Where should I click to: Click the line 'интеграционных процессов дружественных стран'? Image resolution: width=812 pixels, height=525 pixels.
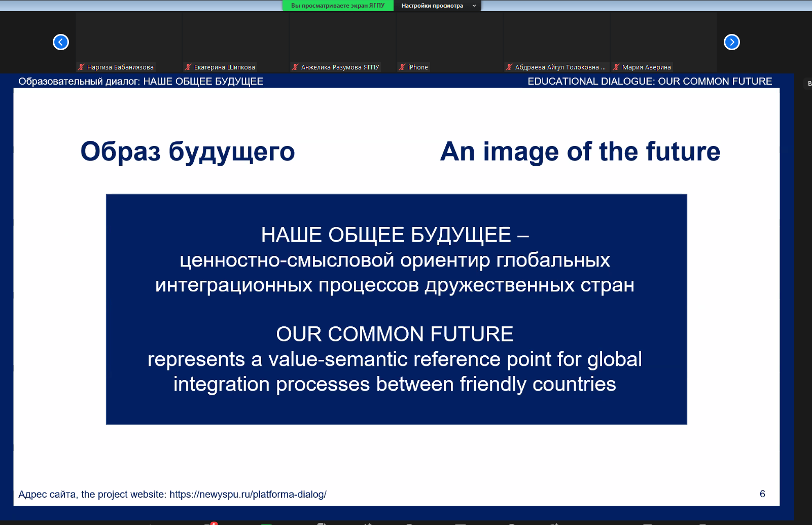pos(395,285)
